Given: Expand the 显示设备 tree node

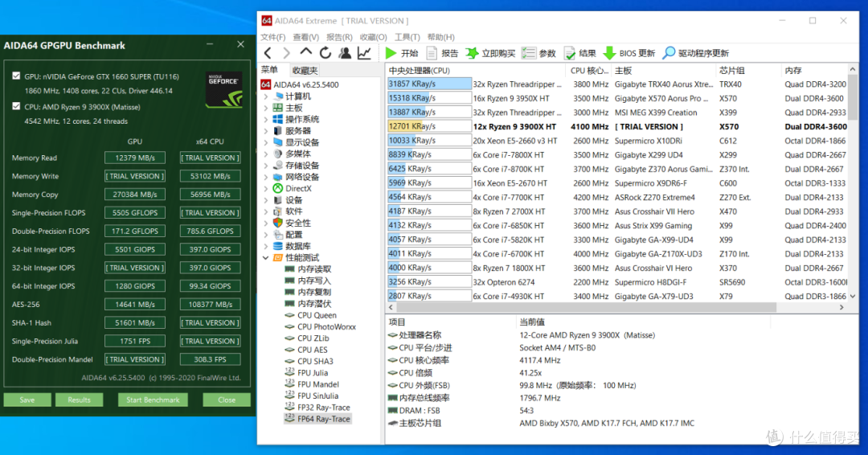Looking at the screenshot, I should pos(266,142).
